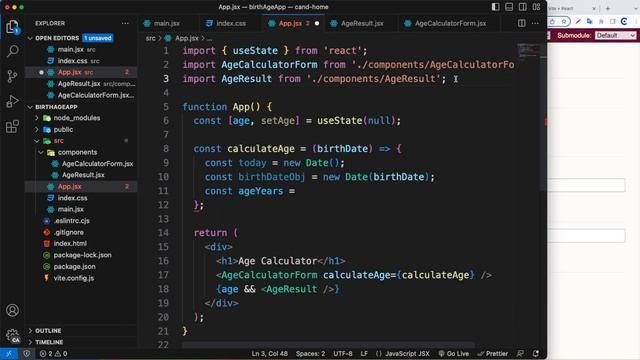Screen dimensions: 640x360
Task: Click the editor minimap preview
Action: pos(529,51)
